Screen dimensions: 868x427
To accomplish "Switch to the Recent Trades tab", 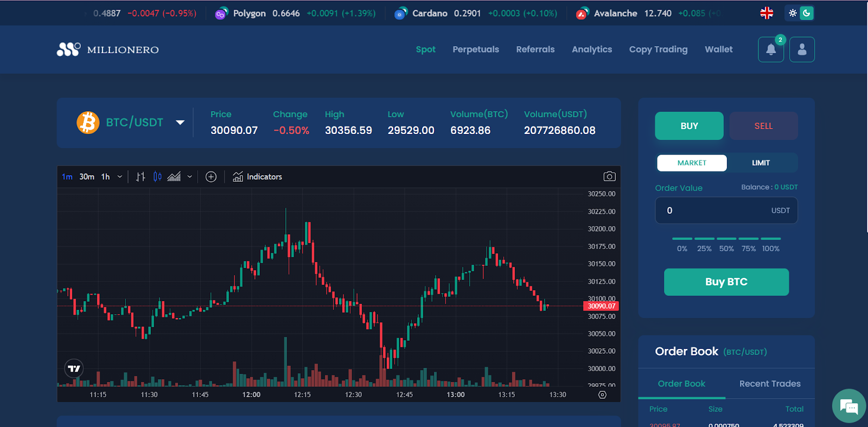I will coord(770,384).
